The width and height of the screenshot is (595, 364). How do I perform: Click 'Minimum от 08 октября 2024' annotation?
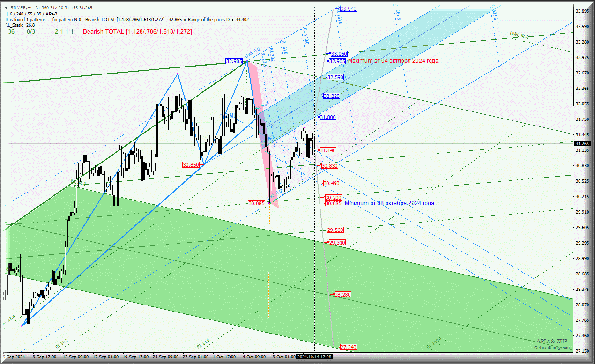[389, 203]
